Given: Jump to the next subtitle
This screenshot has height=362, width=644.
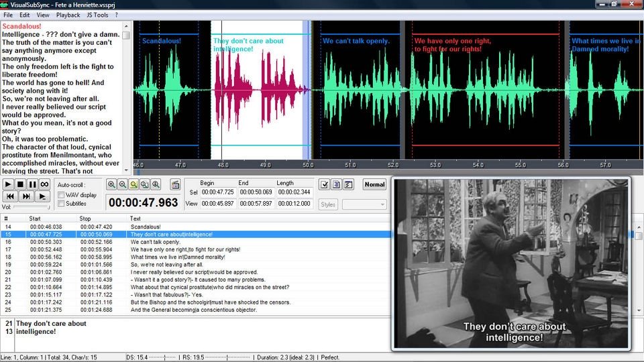Looking at the screenshot, I should [26, 196].
